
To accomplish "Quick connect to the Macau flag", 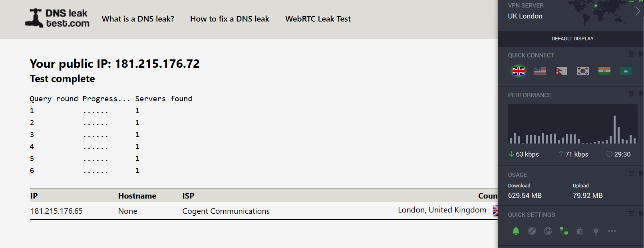I will click(x=626, y=71).
